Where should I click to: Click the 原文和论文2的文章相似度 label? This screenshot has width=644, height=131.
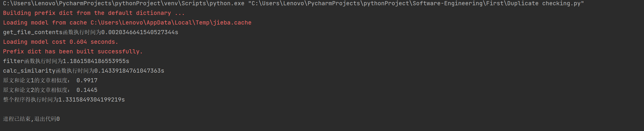[x=36, y=90]
